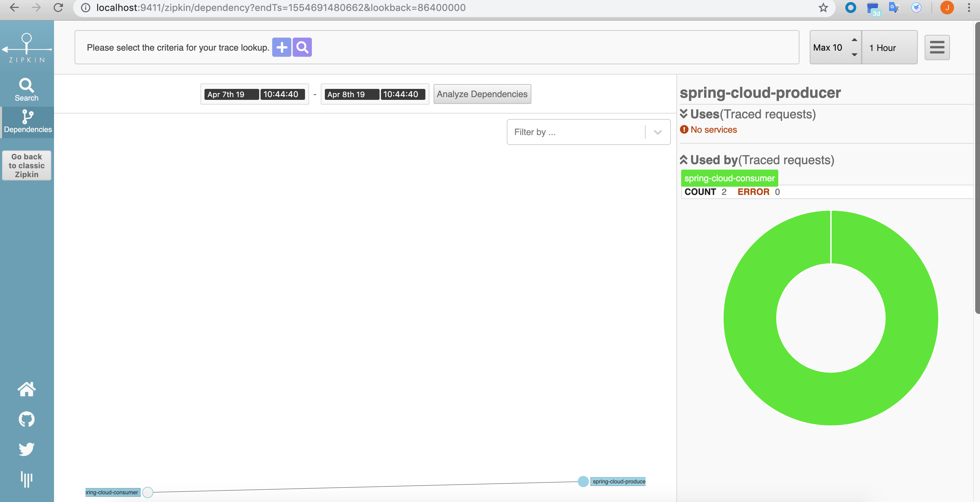Expand the Filter by dropdown chevron
Screen dimensions: 980x502
click(x=658, y=132)
